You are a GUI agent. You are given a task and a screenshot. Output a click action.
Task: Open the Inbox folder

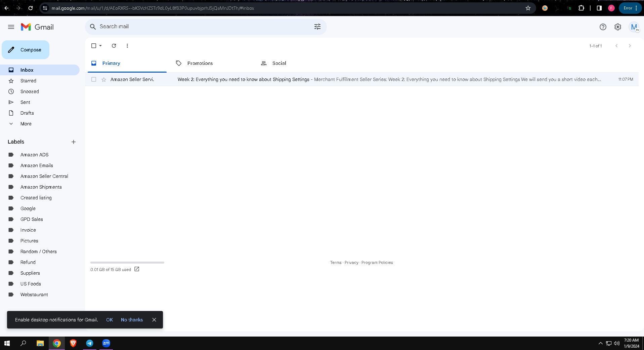[40, 70]
